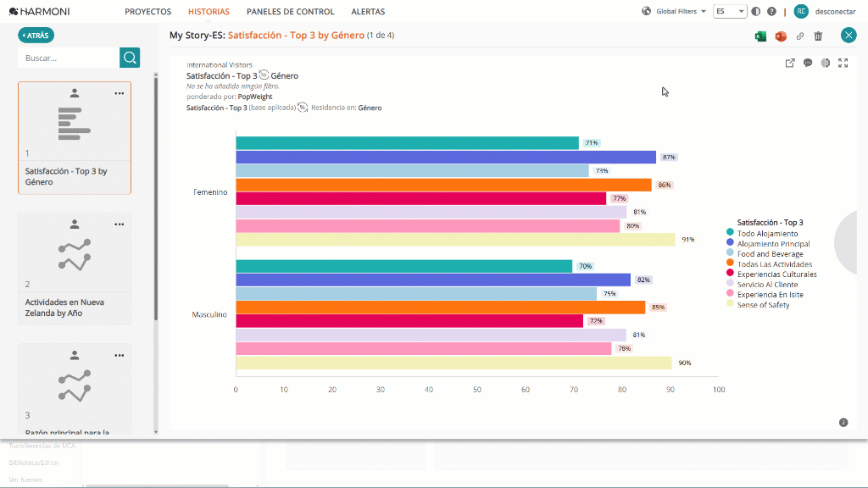Select the Actividades en Nueva Zelanda thumbnail
The height and width of the screenshot is (488, 868).
click(x=75, y=269)
